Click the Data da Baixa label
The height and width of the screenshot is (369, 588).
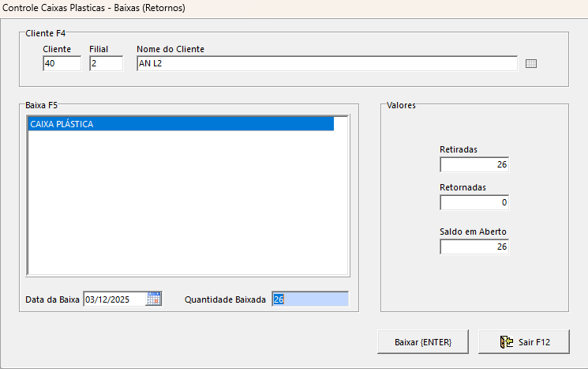point(53,299)
